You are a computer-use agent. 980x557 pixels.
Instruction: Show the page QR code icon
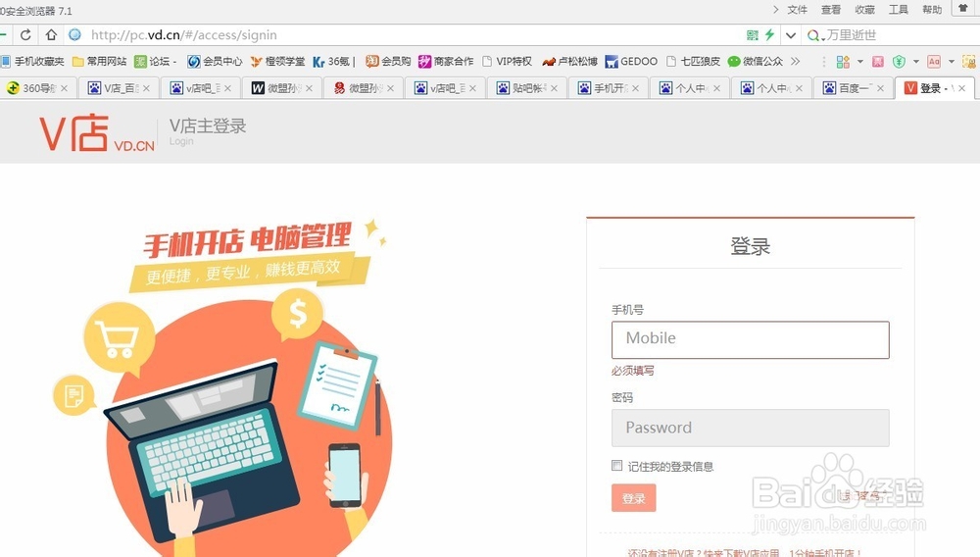coord(753,35)
